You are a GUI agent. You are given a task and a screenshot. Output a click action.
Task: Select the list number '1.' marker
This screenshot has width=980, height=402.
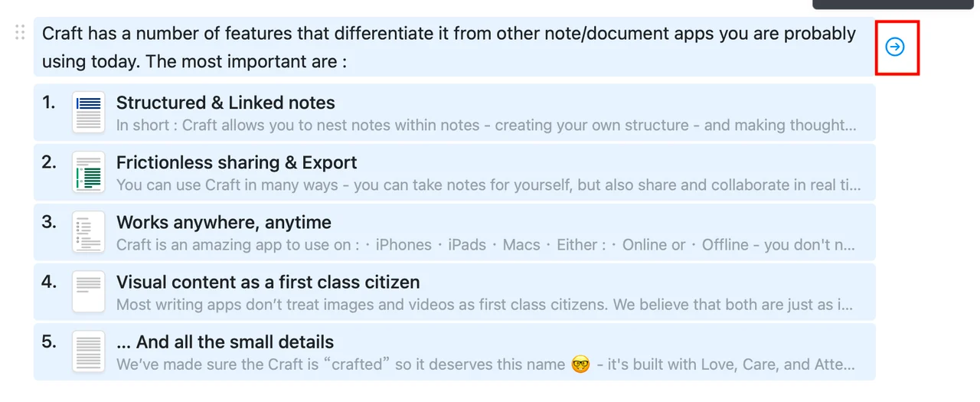[49, 102]
